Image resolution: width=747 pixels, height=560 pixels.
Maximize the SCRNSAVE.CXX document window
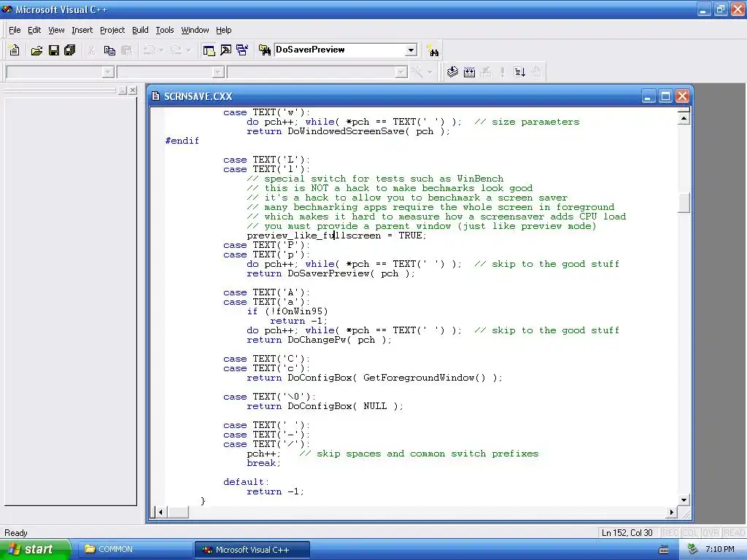(665, 96)
